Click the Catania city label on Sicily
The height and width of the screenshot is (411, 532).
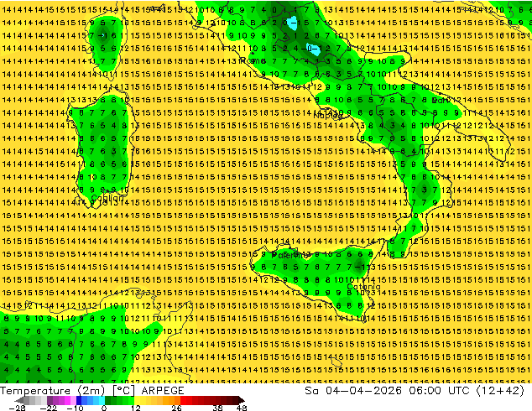pyautogui.click(x=363, y=287)
